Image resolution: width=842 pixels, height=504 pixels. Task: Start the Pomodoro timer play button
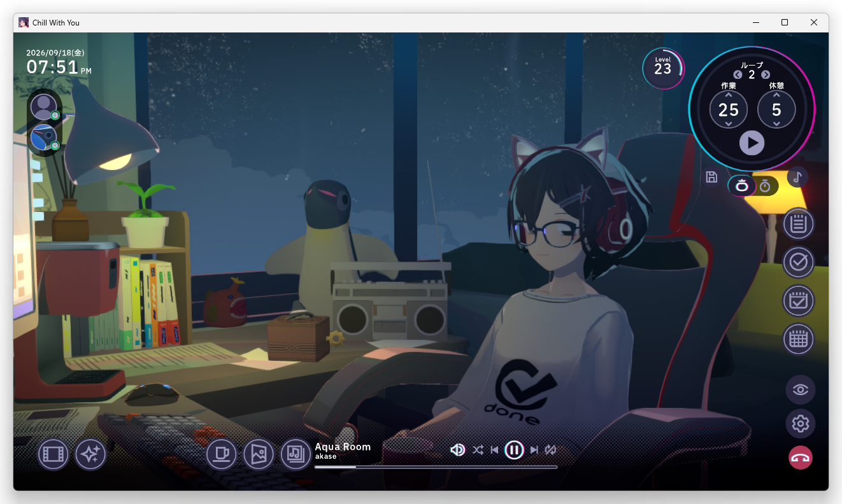click(752, 143)
